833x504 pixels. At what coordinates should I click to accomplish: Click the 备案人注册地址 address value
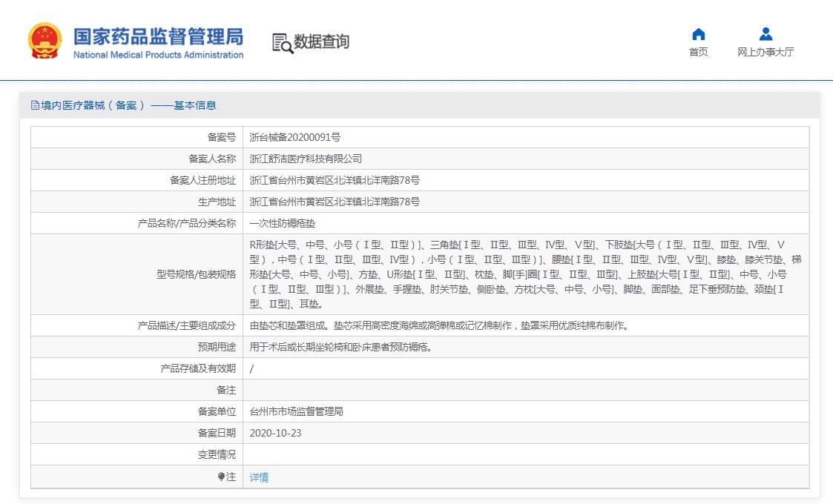pyautogui.click(x=334, y=180)
